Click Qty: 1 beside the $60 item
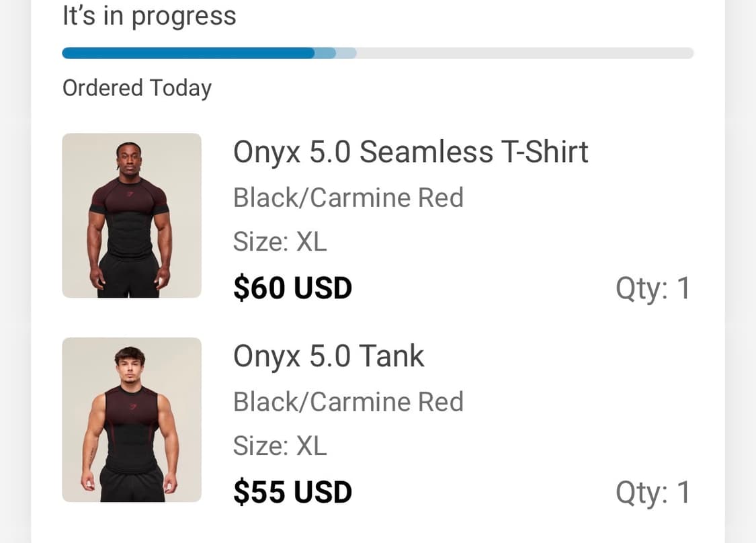 coord(653,288)
